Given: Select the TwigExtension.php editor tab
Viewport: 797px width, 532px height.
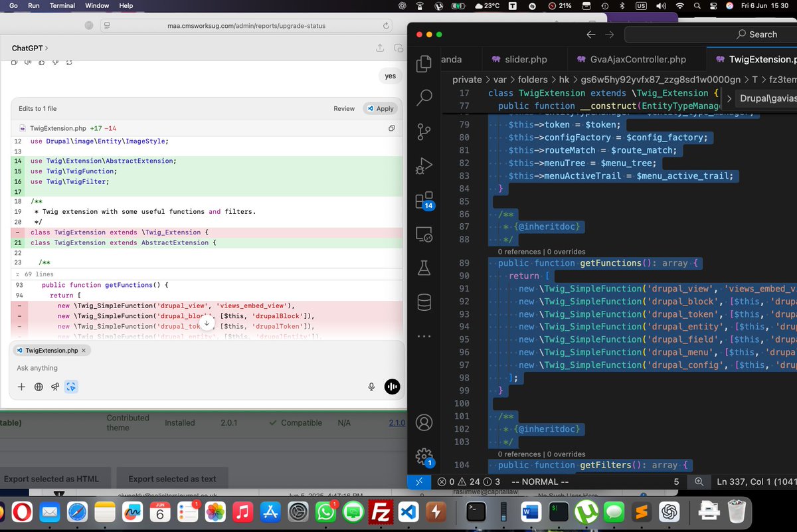Looking at the screenshot, I should pyautogui.click(x=753, y=59).
